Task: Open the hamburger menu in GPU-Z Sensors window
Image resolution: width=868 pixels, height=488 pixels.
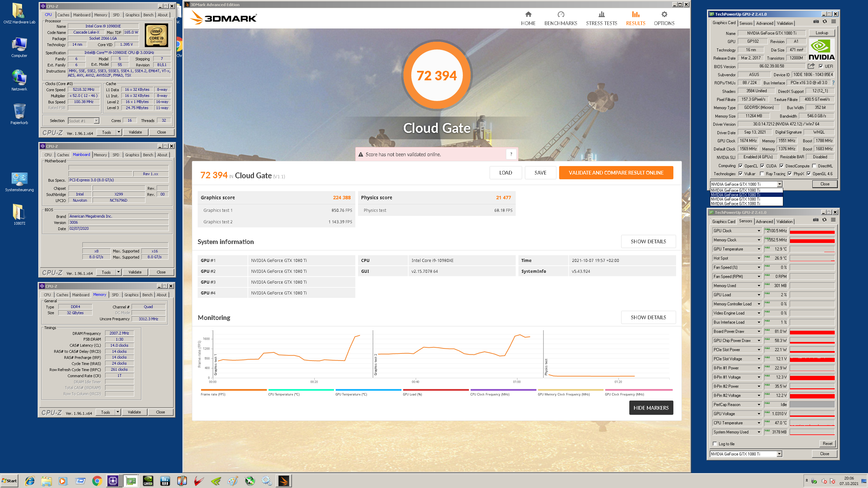Action: tap(833, 220)
